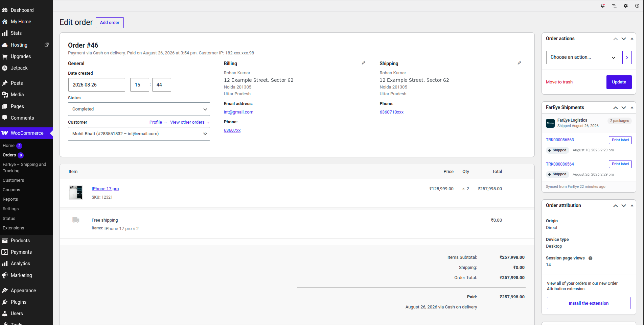
Task: Open the Choose an action dropdown
Action: point(583,57)
